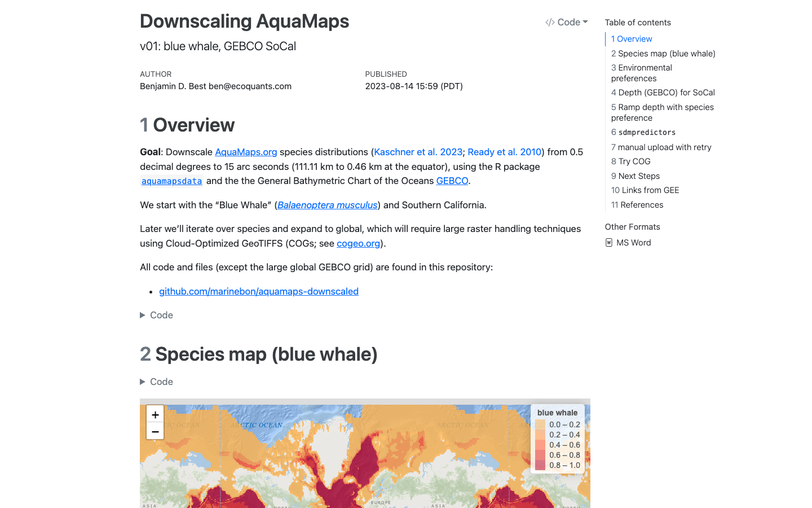The image size is (812, 508).
Task: Click the MS Word document icon
Action: click(x=609, y=243)
